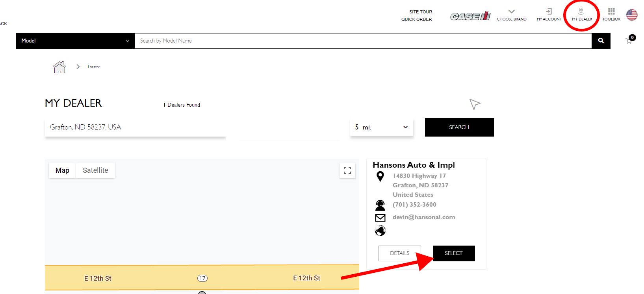Switch to Map view tab
644x294 pixels.
click(62, 170)
